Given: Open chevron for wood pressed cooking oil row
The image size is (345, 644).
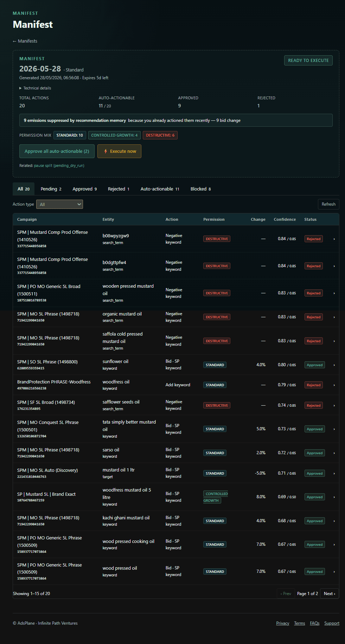Looking at the screenshot, I should [x=334, y=545].
